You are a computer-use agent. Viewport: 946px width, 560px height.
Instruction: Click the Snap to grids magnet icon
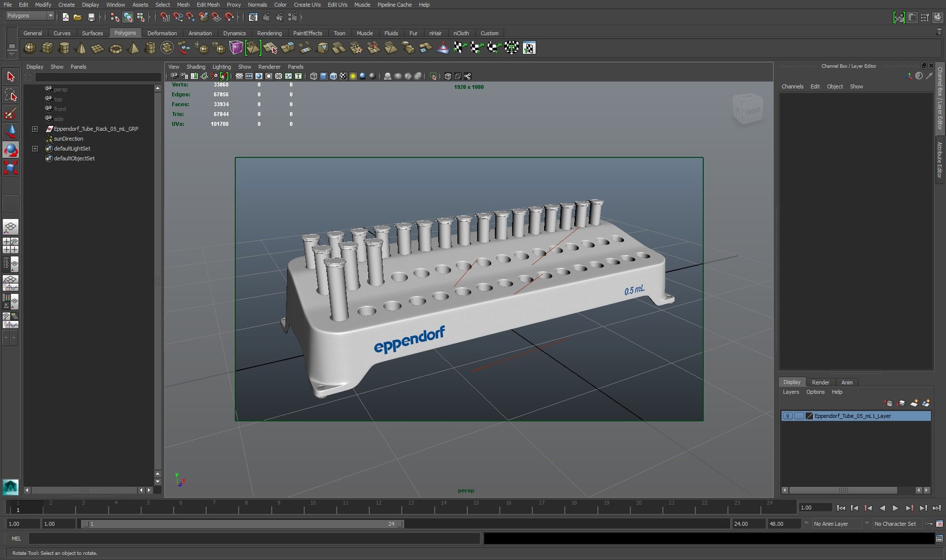165,17
